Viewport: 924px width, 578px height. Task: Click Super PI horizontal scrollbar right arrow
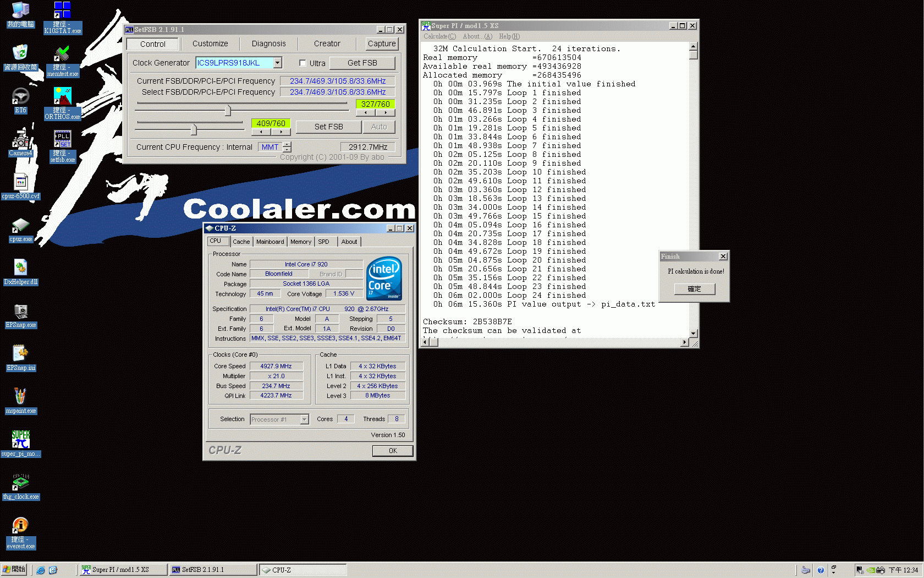pyautogui.click(x=684, y=342)
